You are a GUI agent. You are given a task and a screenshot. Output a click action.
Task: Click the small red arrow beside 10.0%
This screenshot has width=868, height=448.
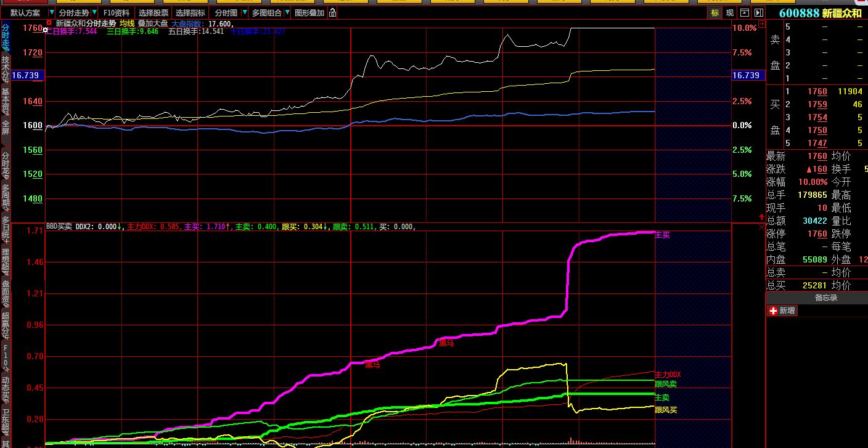coord(762,24)
